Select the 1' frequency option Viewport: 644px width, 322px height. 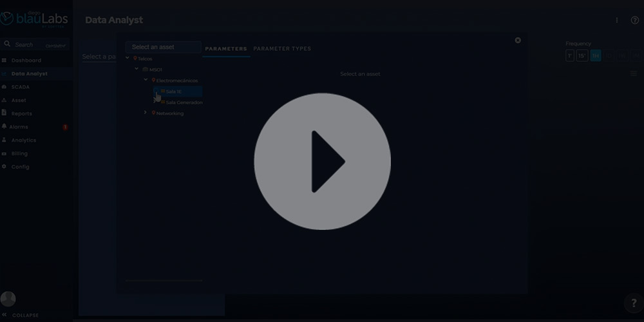(x=570, y=56)
